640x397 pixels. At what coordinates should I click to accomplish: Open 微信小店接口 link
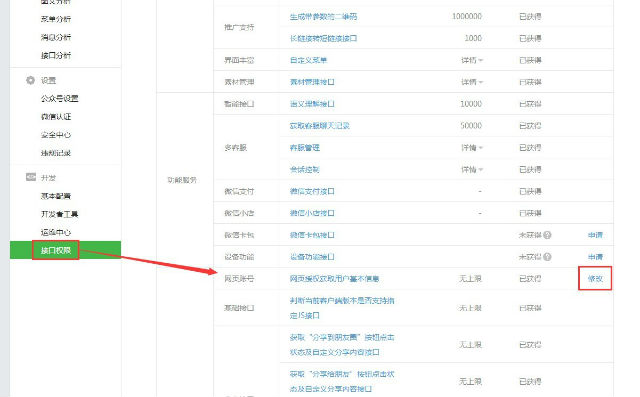coord(312,213)
